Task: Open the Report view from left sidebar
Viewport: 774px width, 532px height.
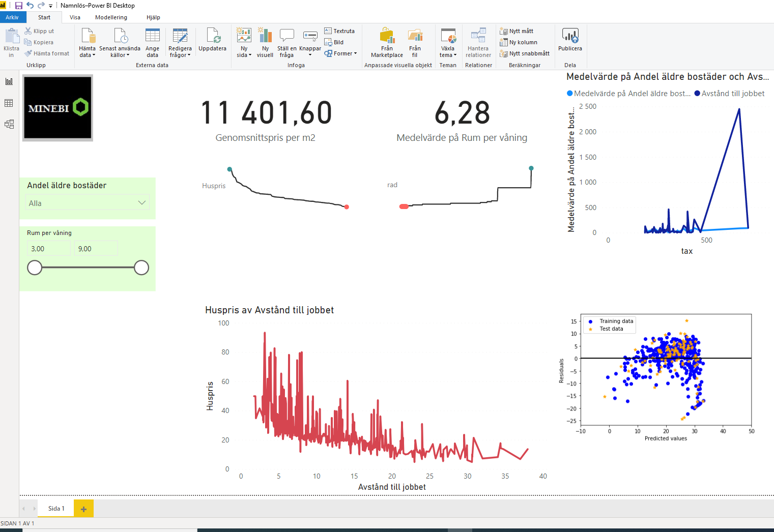Action: (9, 81)
